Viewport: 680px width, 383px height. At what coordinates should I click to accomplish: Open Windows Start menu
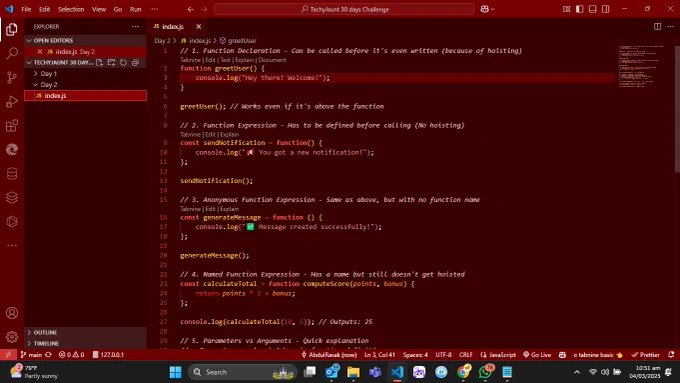pyautogui.click(x=176, y=372)
